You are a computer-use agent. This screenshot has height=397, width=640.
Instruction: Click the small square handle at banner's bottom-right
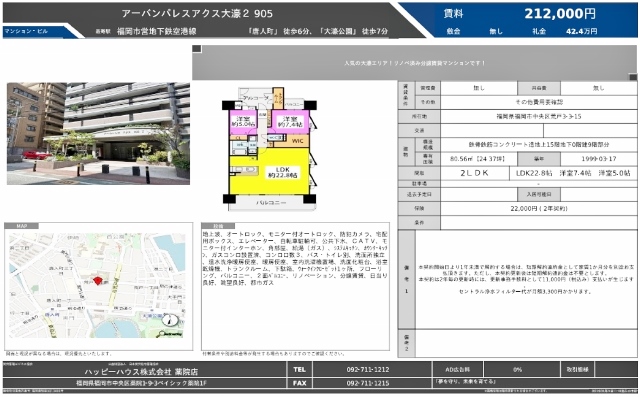click(633, 77)
